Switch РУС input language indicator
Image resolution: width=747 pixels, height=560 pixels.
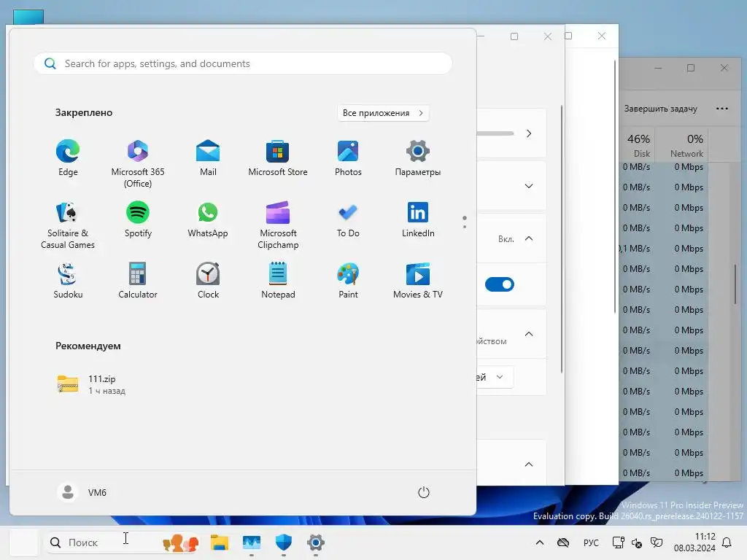(591, 542)
